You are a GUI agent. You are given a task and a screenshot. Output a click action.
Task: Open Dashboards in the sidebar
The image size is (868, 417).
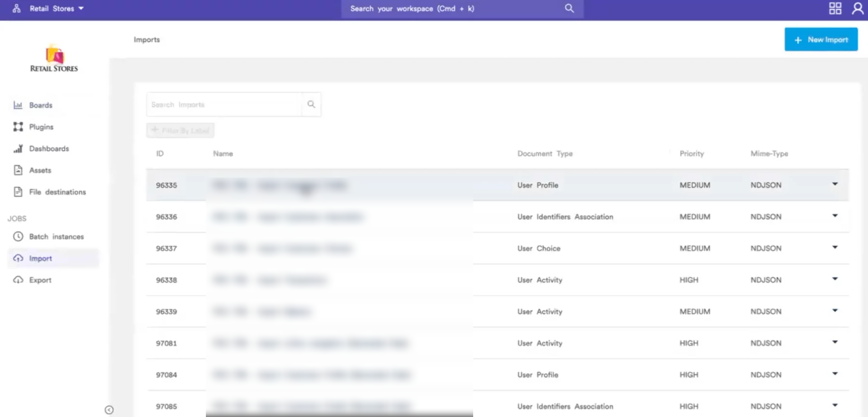(x=49, y=149)
